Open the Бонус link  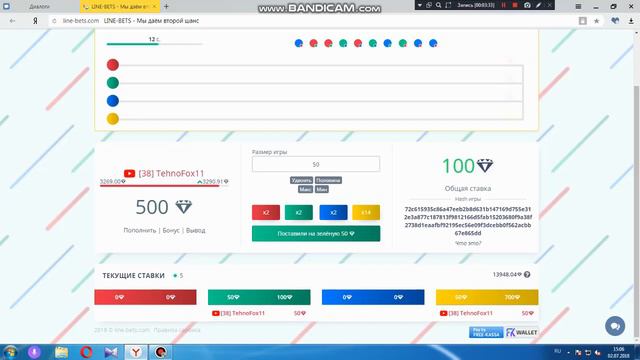(171, 230)
